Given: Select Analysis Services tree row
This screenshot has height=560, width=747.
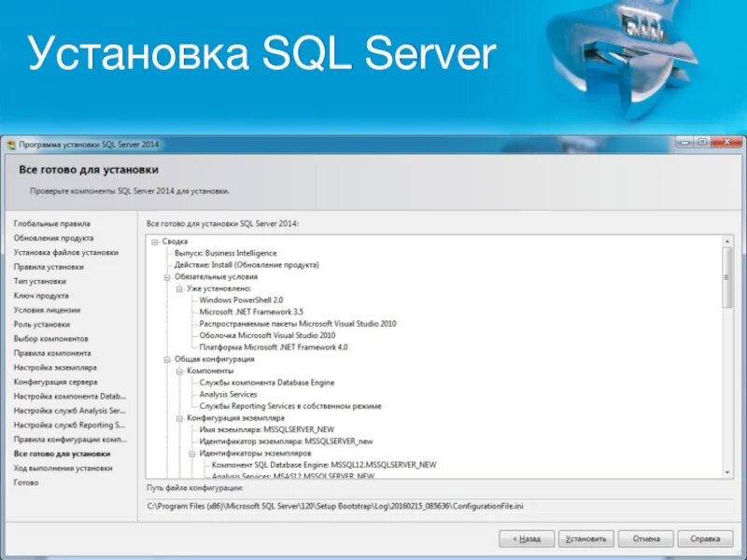Looking at the screenshot, I should coord(228,395).
